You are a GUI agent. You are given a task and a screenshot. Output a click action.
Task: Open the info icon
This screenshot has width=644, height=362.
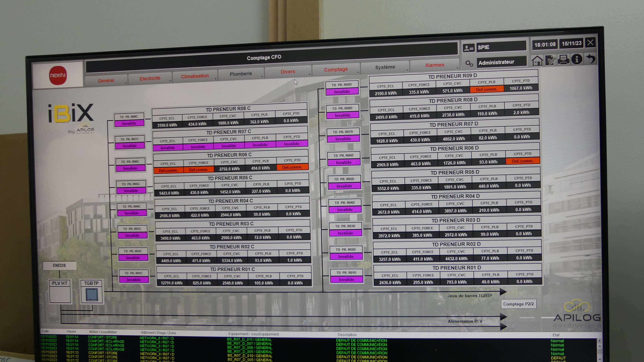tap(577, 59)
